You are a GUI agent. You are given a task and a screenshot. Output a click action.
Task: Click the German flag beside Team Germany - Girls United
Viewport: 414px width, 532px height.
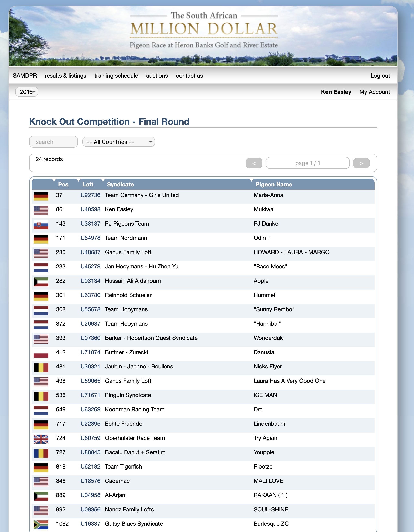pyautogui.click(x=41, y=196)
